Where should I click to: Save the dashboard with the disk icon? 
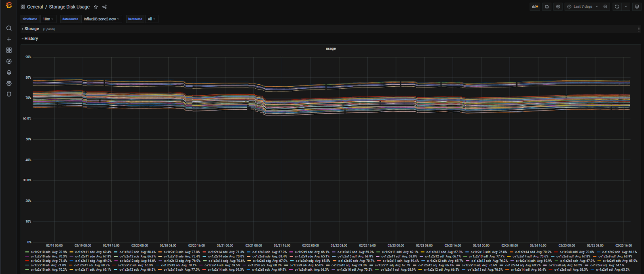[x=547, y=7]
